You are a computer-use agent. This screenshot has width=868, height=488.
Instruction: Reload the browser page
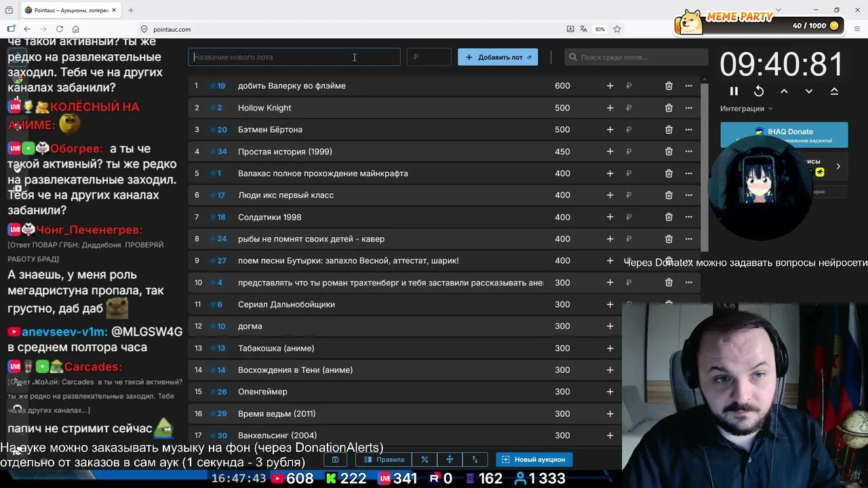pos(60,29)
